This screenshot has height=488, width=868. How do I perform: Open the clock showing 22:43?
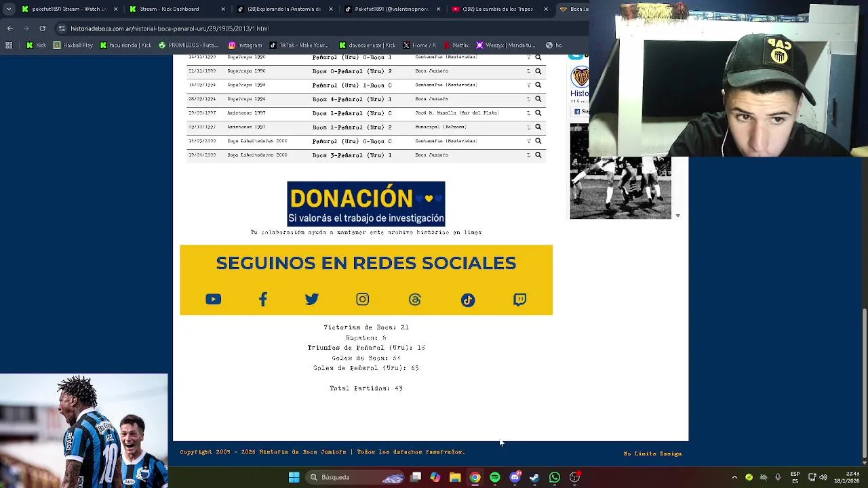tap(846, 477)
